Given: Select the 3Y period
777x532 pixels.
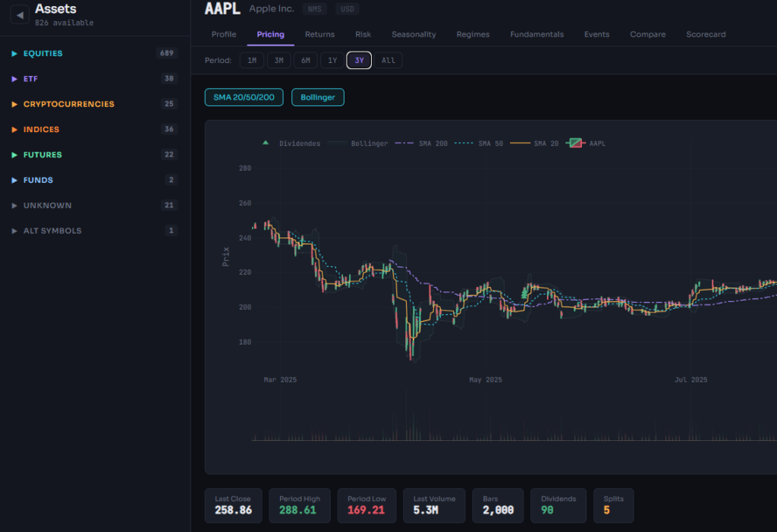Looking at the screenshot, I should 359,61.
